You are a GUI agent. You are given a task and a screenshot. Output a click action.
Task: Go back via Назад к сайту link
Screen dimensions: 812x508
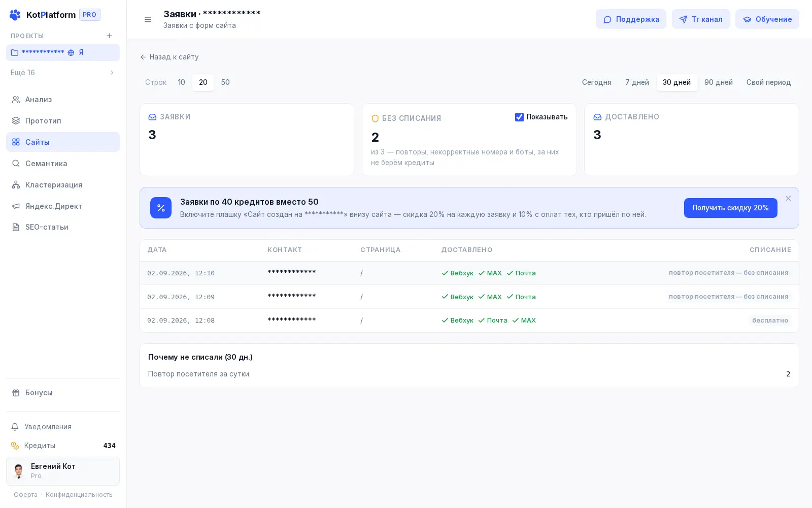(170, 57)
